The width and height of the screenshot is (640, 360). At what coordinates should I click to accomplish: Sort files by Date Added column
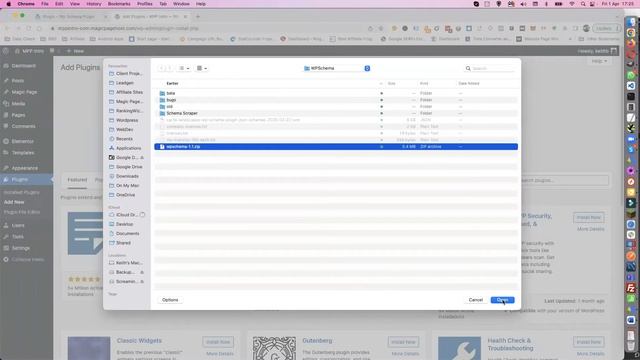(469, 83)
